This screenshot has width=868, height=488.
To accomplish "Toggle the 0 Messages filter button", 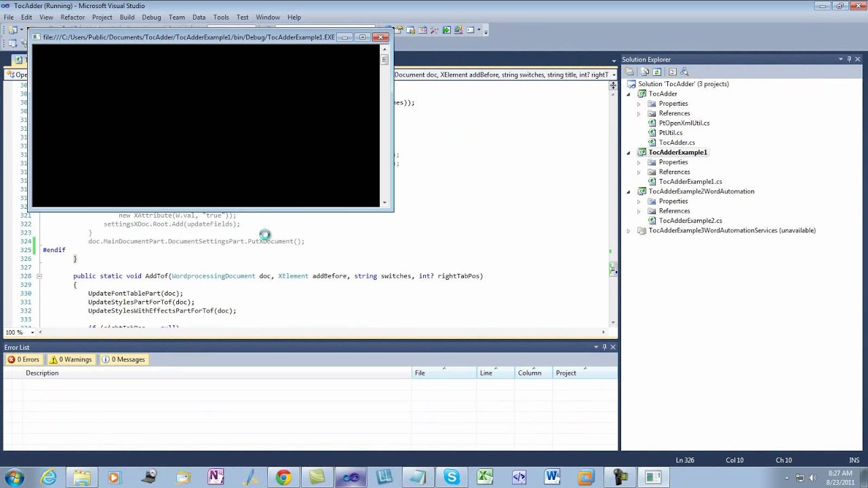I will coord(124,359).
